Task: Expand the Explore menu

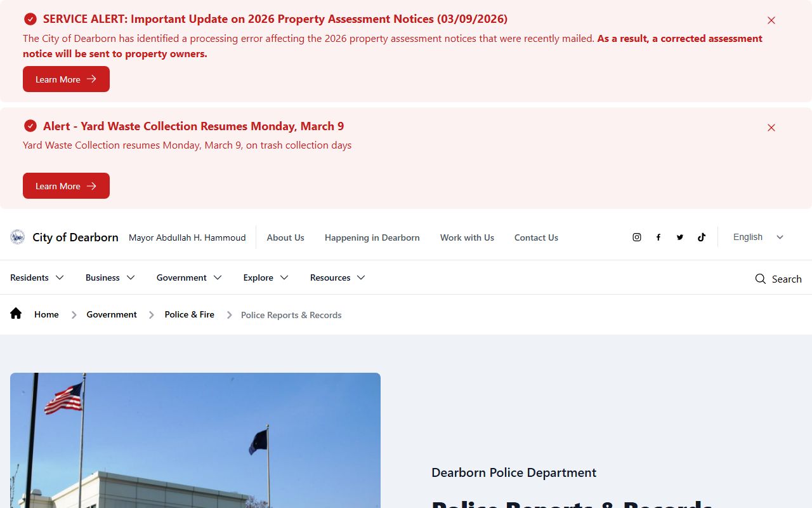Action: (266, 277)
